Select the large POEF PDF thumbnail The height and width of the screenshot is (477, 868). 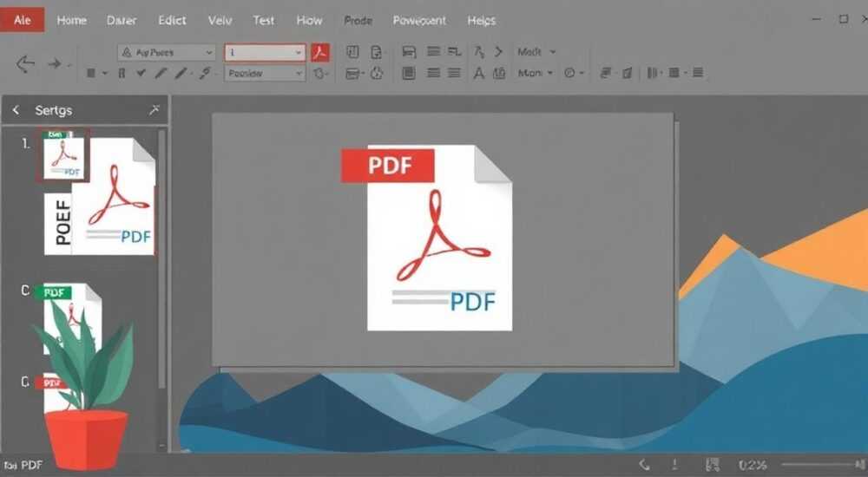coord(100,197)
